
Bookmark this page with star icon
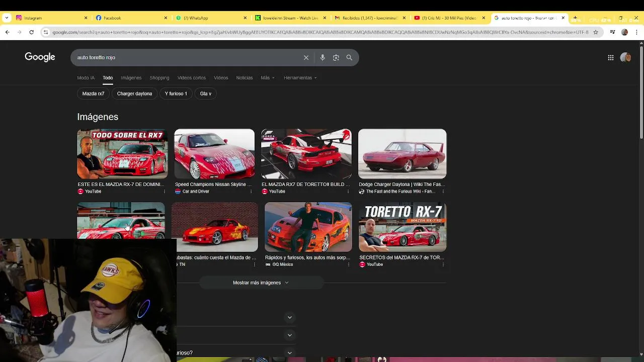[x=596, y=32]
